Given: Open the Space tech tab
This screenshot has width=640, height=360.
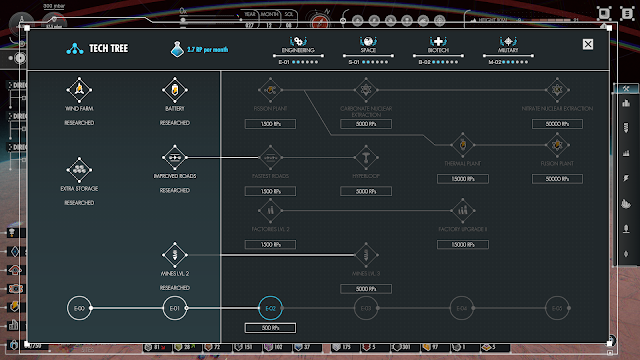Looking at the screenshot, I should coord(368,51).
